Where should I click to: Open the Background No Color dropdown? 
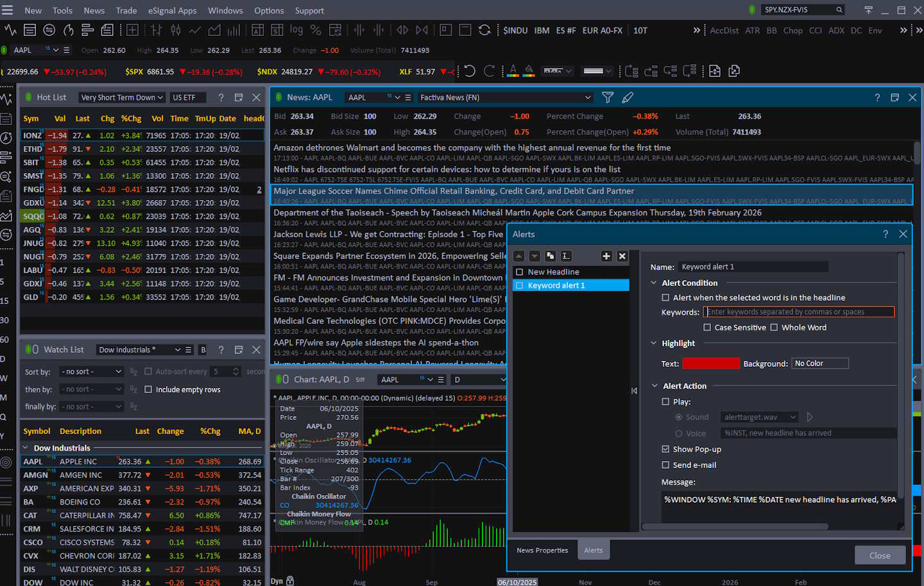pyautogui.click(x=820, y=364)
